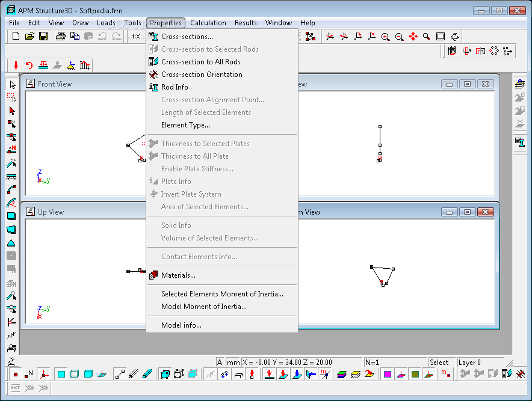Image resolution: width=532 pixels, height=401 pixels.
Task: Click the olive square icon in bottom toolbar
Action: (x=415, y=374)
